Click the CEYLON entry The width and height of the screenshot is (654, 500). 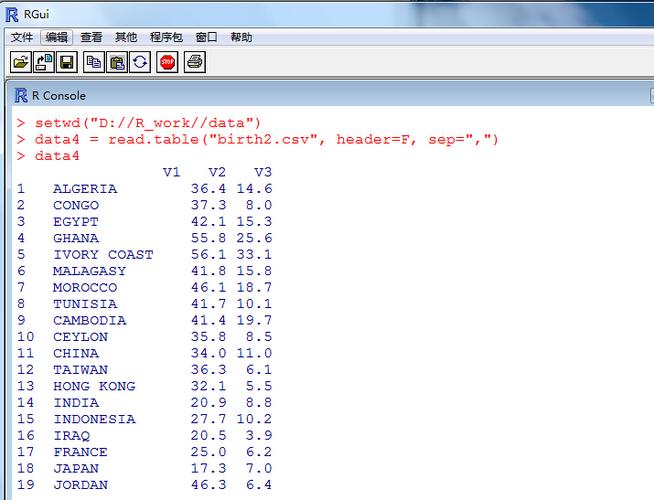pyautogui.click(x=80, y=337)
